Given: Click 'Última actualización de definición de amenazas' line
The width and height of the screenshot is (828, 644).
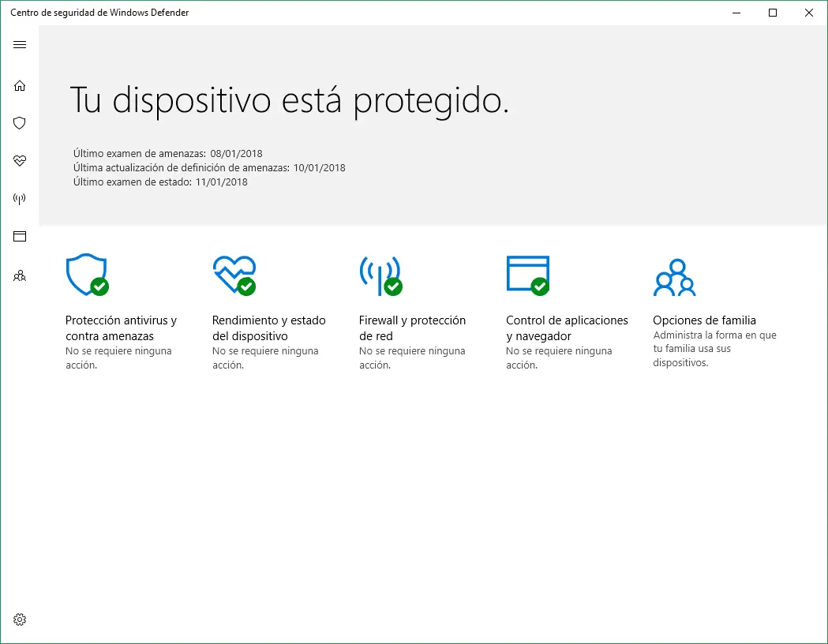Looking at the screenshot, I should pos(209,168).
